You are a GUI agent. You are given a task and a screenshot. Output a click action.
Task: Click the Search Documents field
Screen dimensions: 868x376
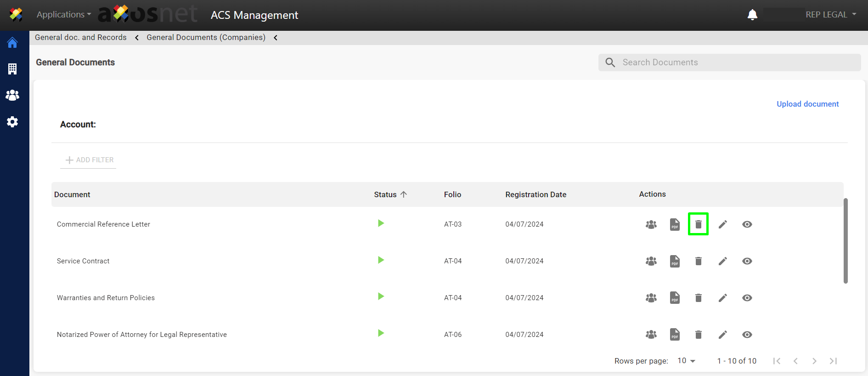pyautogui.click(x=735, y=63)
